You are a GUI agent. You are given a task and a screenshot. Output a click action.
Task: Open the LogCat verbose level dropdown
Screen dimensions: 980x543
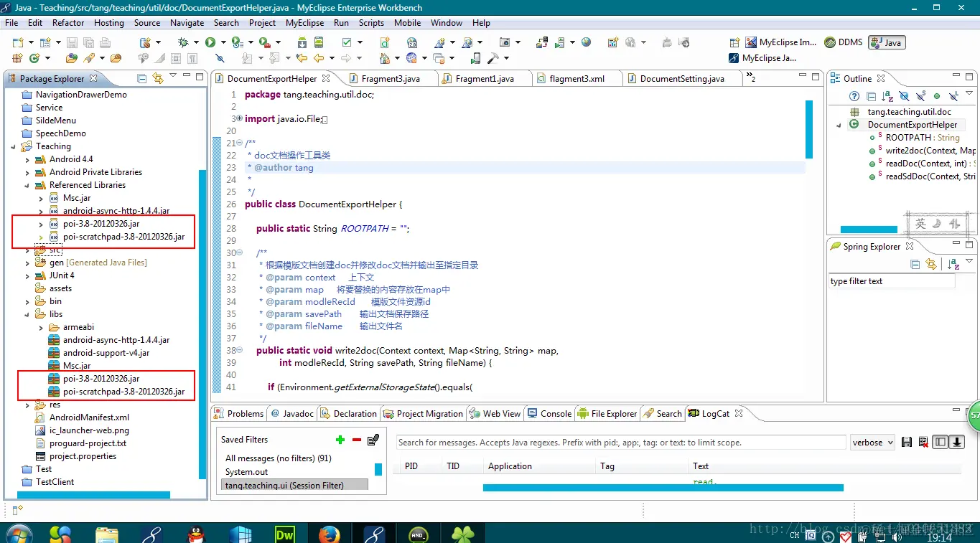tap(872, 443)
